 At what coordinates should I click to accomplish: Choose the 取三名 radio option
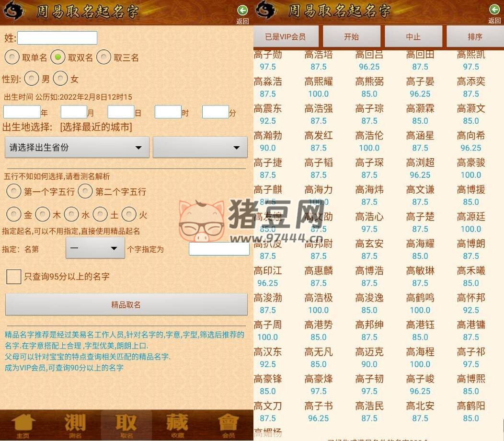(x=103, y=58)
